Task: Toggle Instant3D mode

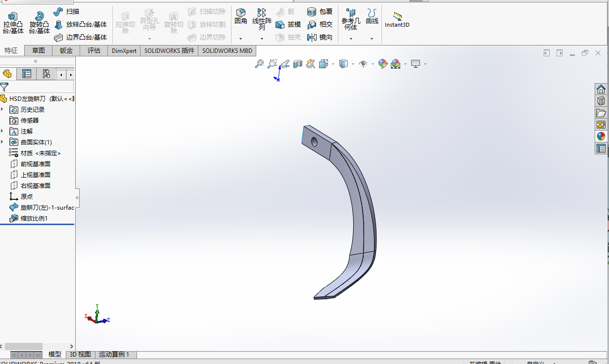Action: (397, 20)
